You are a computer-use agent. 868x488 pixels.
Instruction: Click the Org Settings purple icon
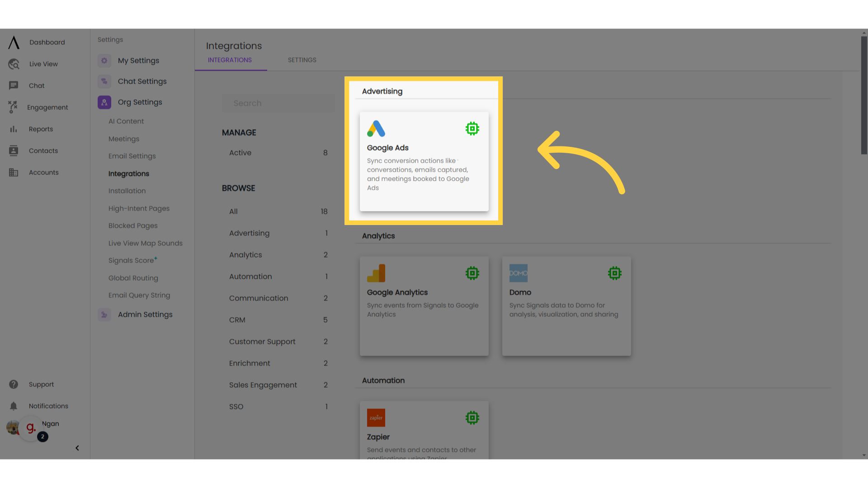(x=104, y=102)
